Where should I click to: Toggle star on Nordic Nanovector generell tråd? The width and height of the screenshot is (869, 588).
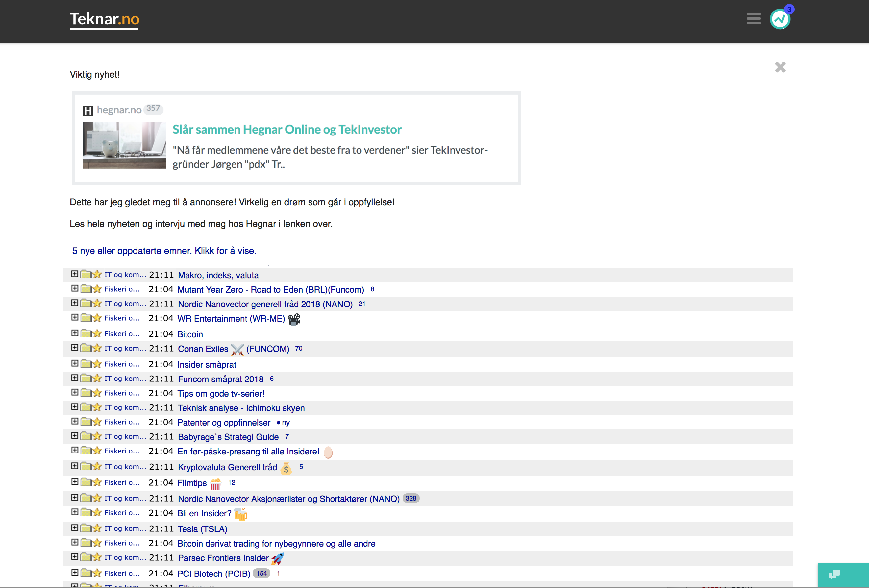(x=97, y=303)
